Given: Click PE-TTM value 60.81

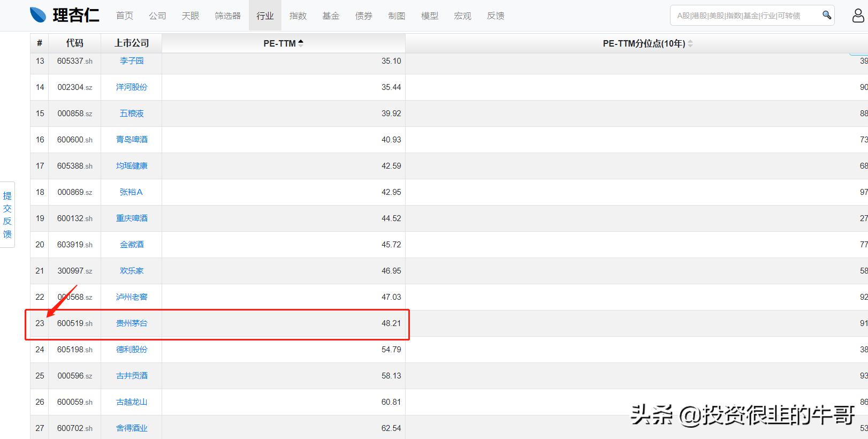Looking at the screenshot, I should (391, 402).
